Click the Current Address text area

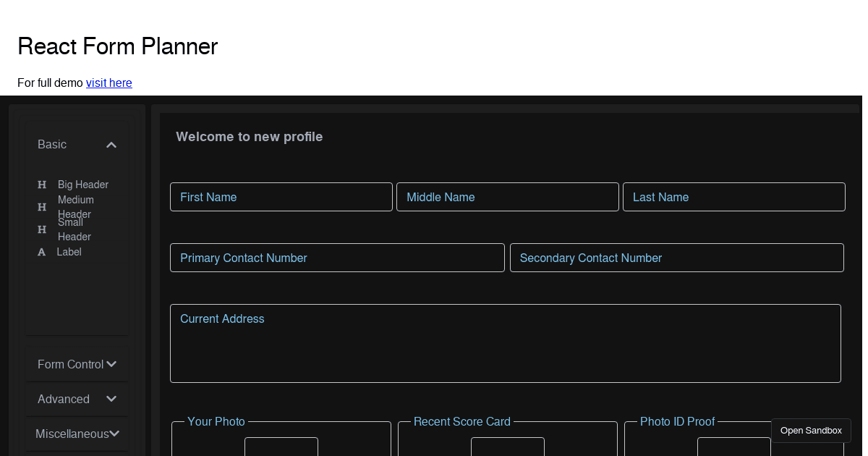pos(505,343)
